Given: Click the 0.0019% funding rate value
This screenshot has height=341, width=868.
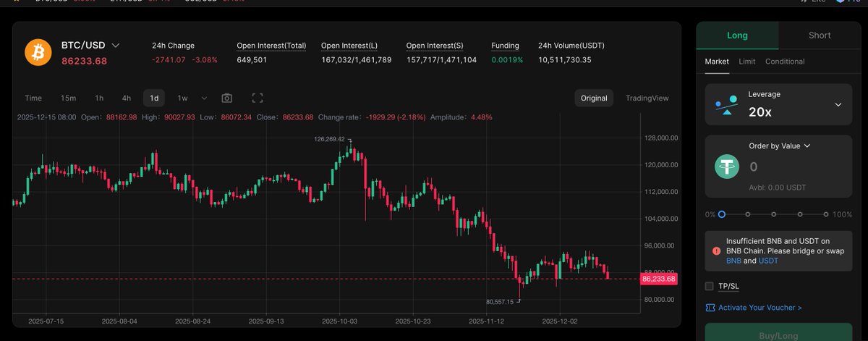Looking at the screenshot, I should pyautogui.click(x=507, y=59).
